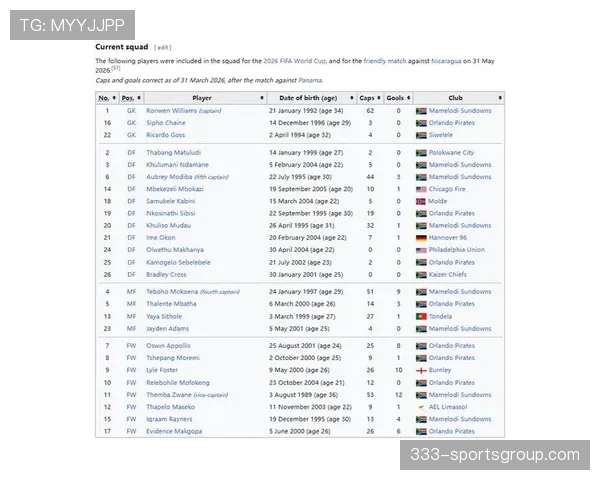Click FW position link in Lyle Foster's row

pyautogui.click(x=131, y=370)
